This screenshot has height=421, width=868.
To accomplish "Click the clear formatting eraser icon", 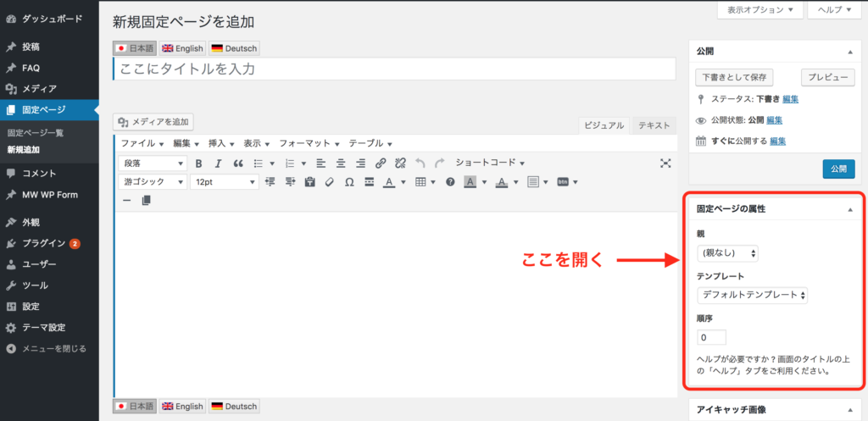I will pos(330,182).
